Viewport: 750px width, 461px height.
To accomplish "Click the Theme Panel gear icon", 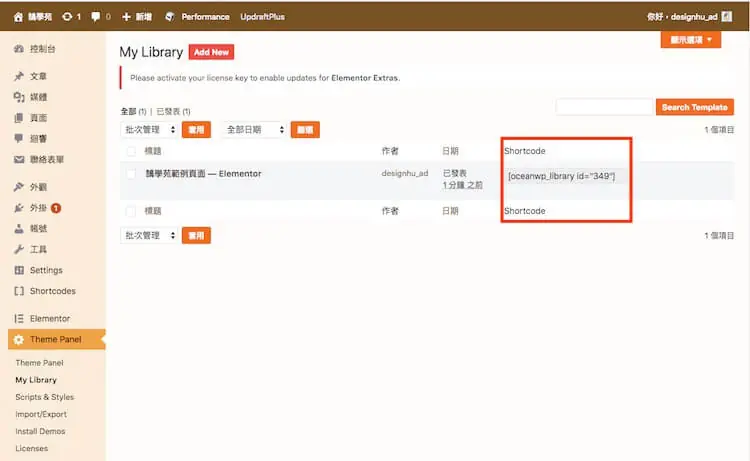I will [19, 340].
